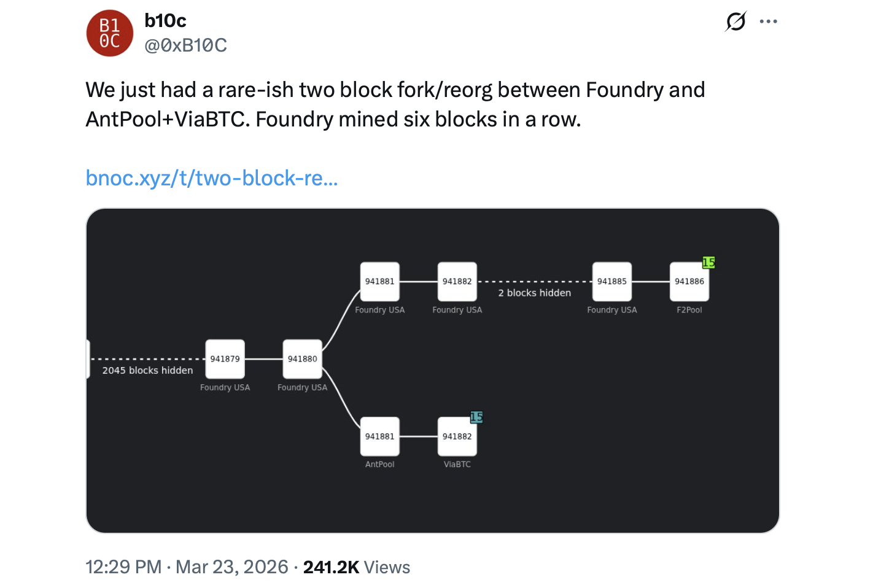Select Foundry USA block 941879

tap(225, 360)
